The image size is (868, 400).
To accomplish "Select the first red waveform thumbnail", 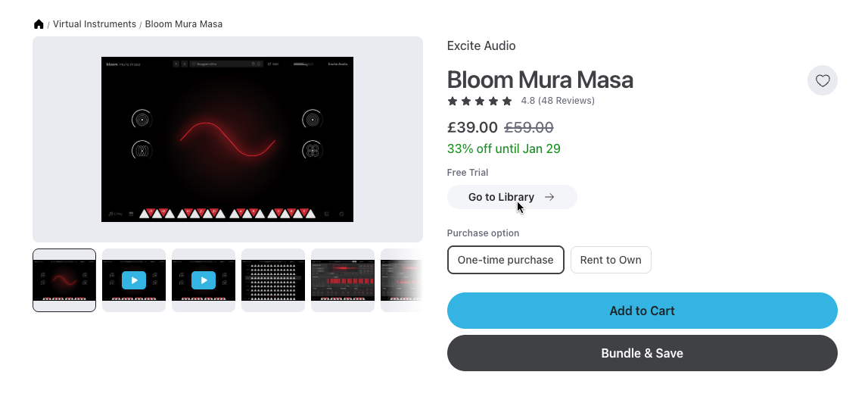I will pos(64,280).
